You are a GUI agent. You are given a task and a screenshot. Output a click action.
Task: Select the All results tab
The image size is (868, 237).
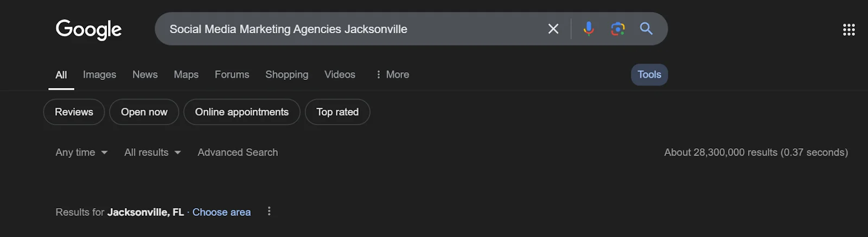click(61, 75)
